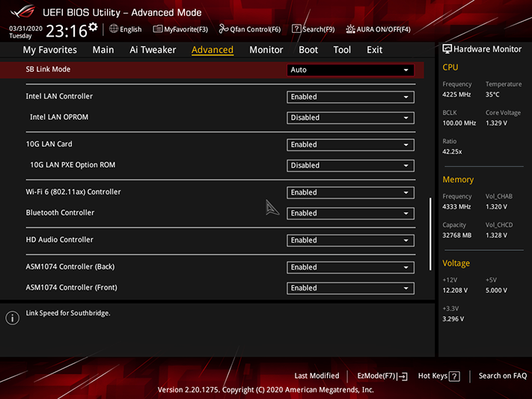Select 10G LAN PXE Option ROM label
Screen dimensions: 532x399
coord(73,165)
